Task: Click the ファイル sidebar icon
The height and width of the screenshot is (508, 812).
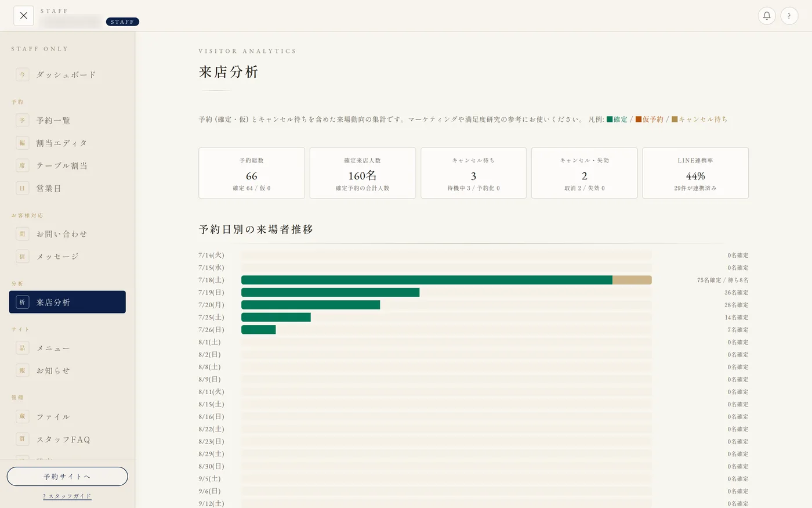Action: [22, 416]
